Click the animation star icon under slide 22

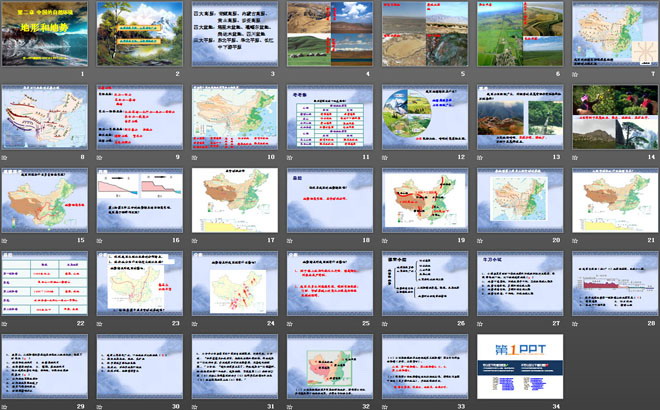[4, 324]
